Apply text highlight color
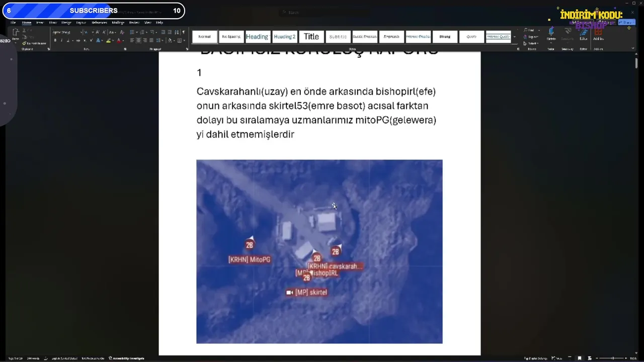 (108, 40)
